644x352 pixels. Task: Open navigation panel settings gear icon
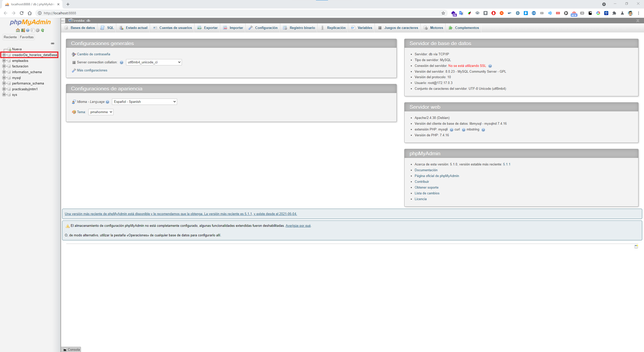pos(37,30)
